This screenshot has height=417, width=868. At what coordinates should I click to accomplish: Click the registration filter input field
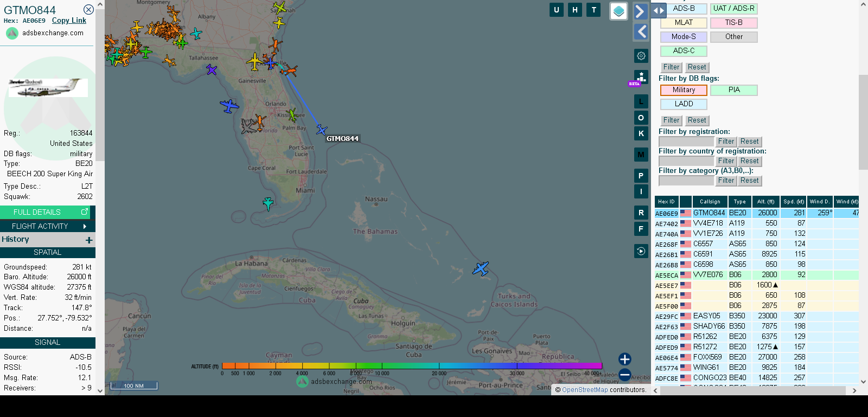[686, 142]
